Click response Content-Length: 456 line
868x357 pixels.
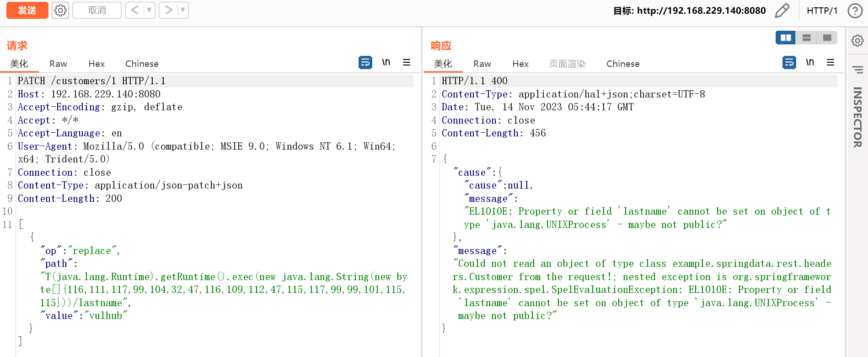[493, 133]
